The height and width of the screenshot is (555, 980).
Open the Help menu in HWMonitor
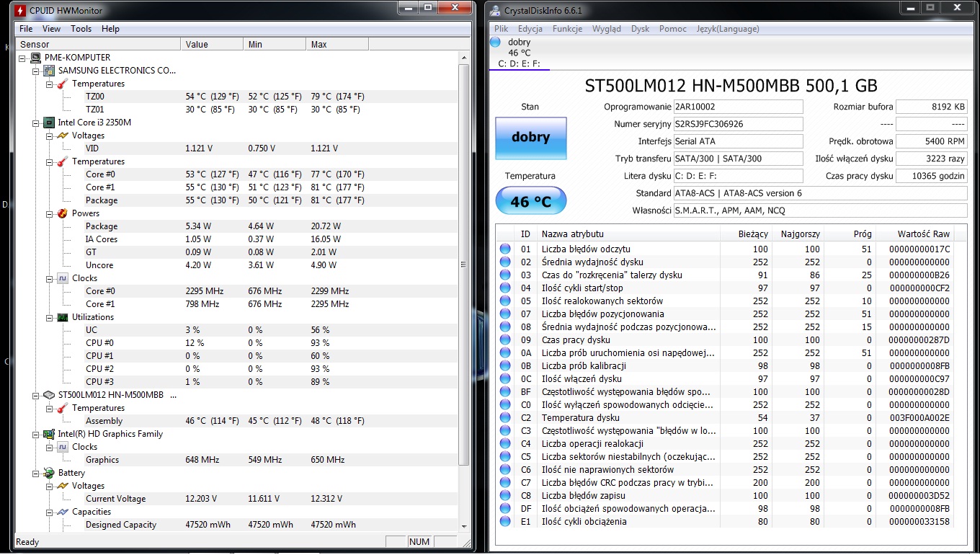coord(110,29)
